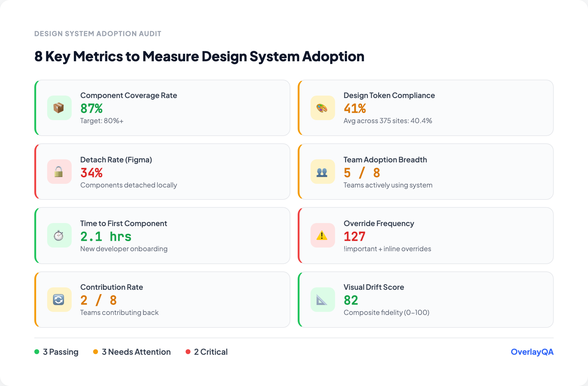
Task: Click the 'Design Token Compliance' title
Action: [389, 95]
